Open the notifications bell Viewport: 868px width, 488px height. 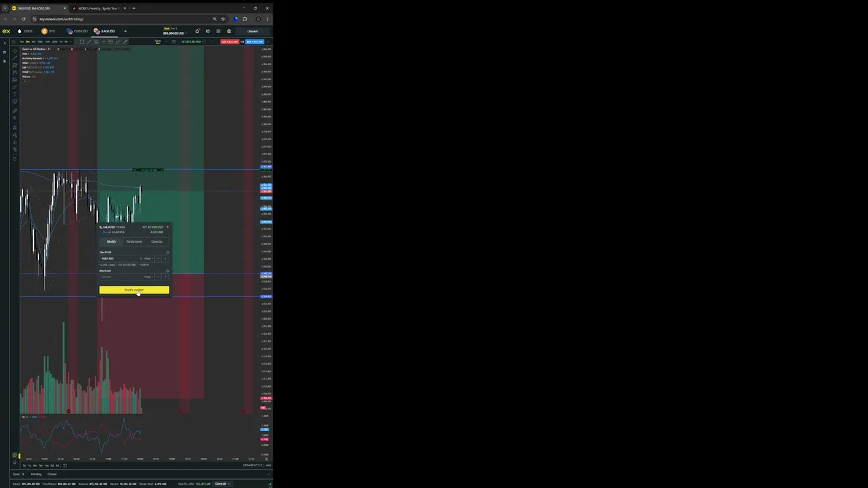click(x=197, y=31)
